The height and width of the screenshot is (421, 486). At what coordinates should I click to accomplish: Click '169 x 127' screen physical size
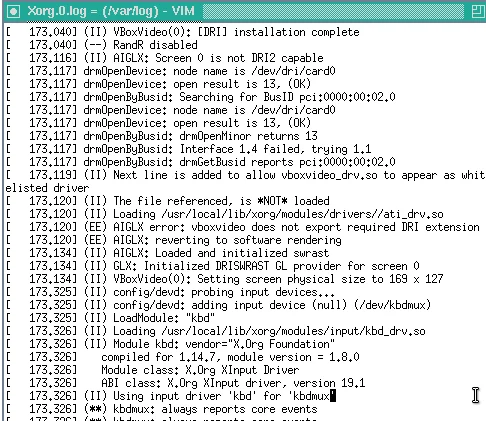click(x=416, y=279)
